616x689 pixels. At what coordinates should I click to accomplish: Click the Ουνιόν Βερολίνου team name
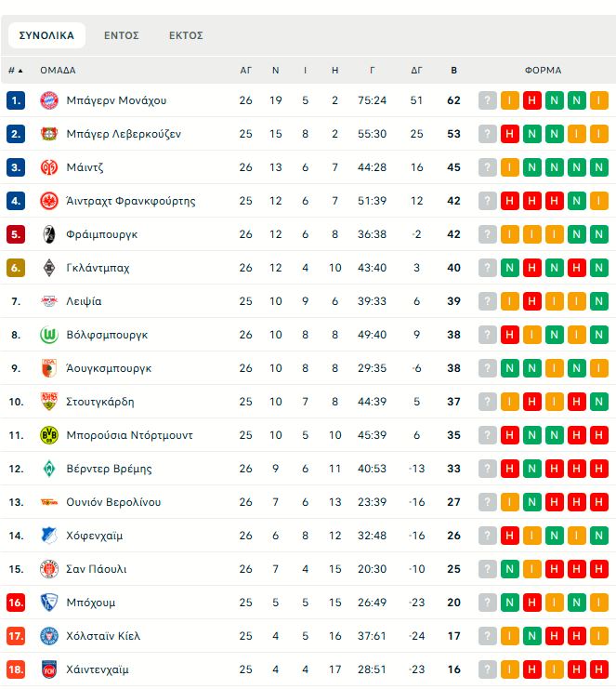click(113, 502)
